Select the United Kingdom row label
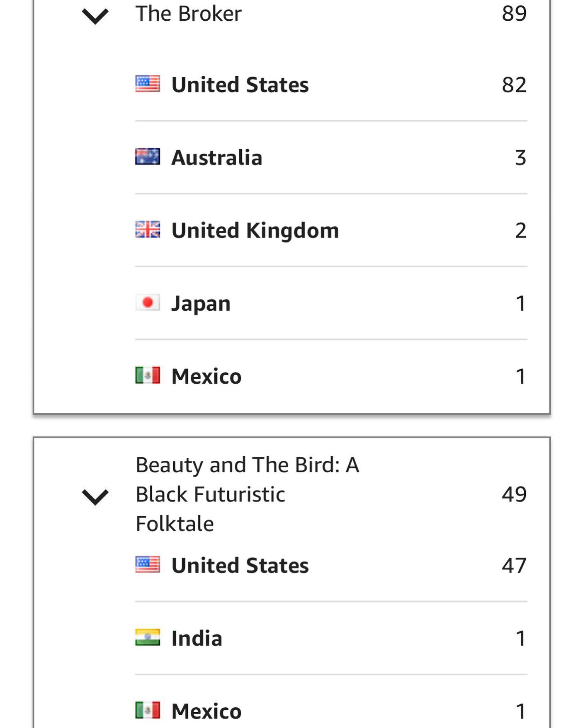The width and height of the screenshot is (583, 728). [255, 230]
